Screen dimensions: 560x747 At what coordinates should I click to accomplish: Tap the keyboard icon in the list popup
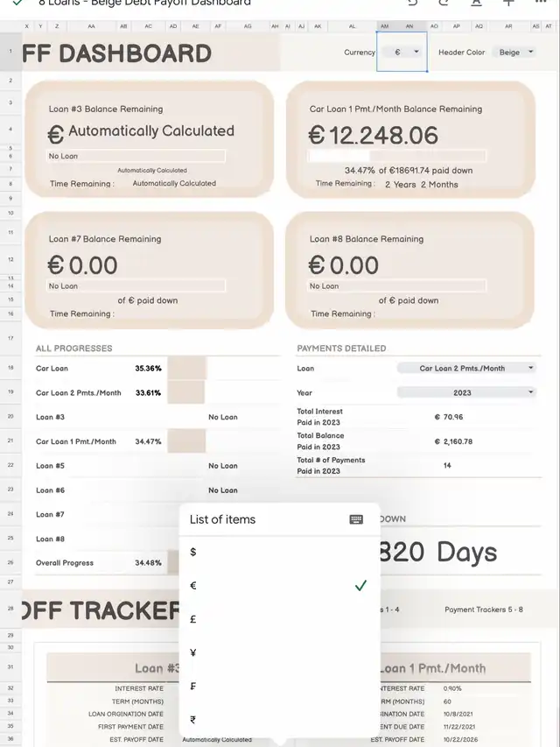coord(356,519)
